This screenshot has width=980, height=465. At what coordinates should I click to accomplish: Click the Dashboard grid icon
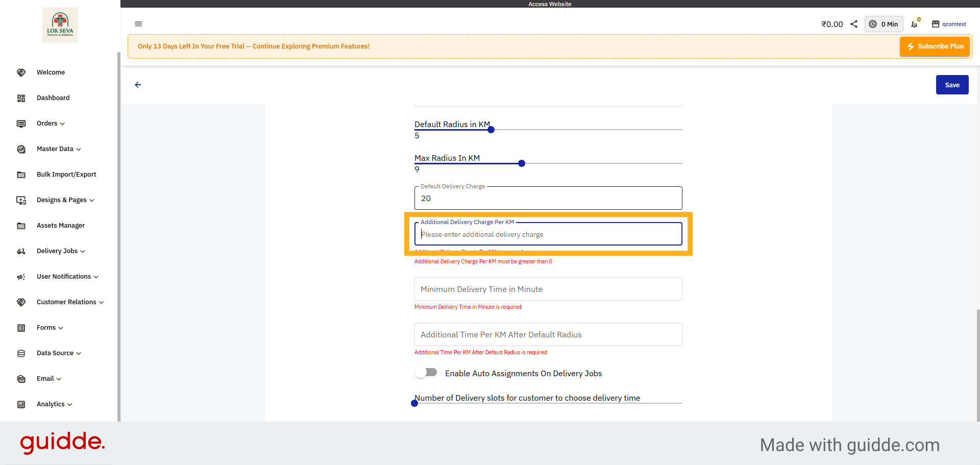[21, 98]
